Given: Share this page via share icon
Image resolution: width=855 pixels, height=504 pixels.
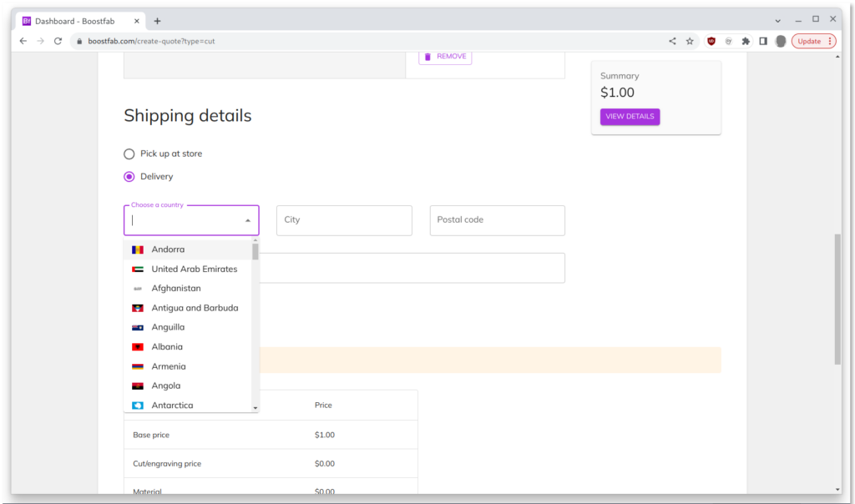Looking at the screenshot, I should 672,41.
